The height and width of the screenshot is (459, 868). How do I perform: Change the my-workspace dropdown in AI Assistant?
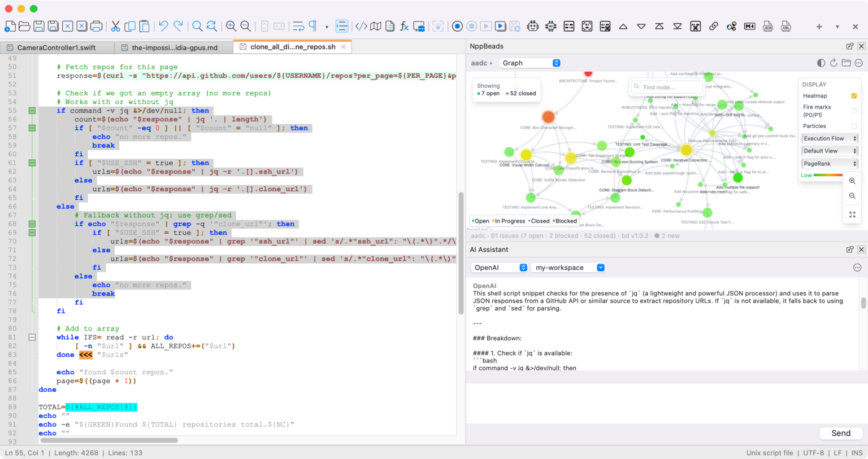[568, 267]
